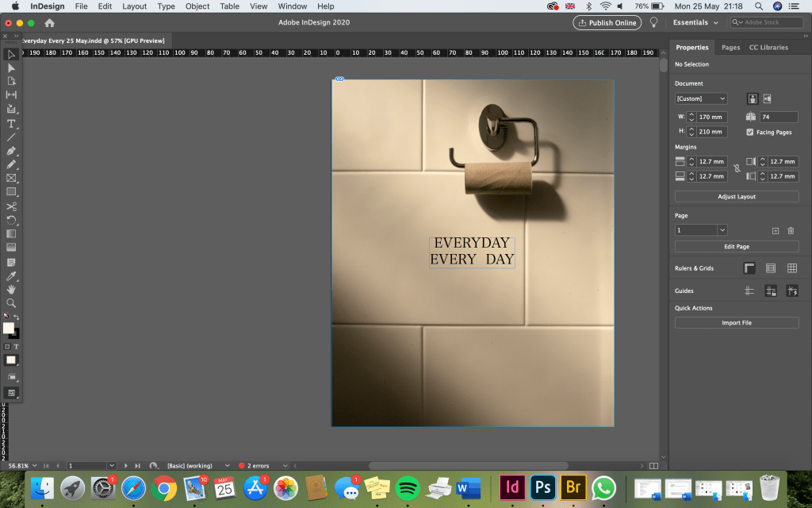Click the landscape orientation icon

point(768,99)
